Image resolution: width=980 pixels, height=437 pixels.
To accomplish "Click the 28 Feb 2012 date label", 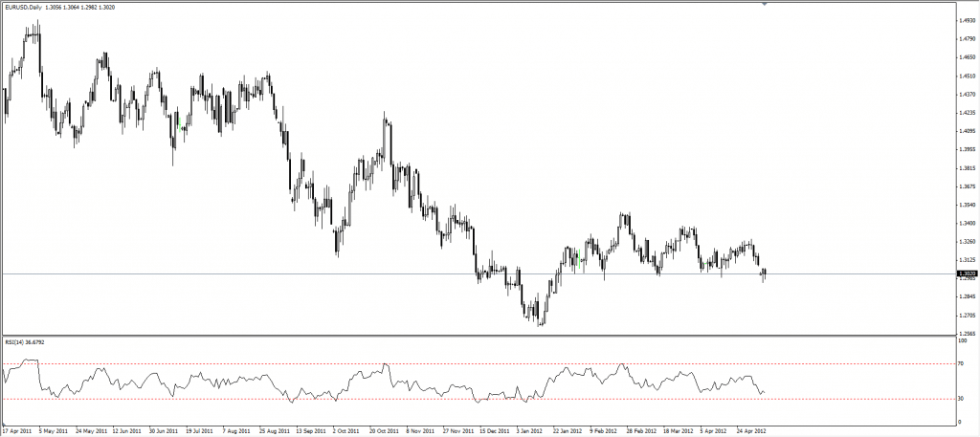I will 641,430.
